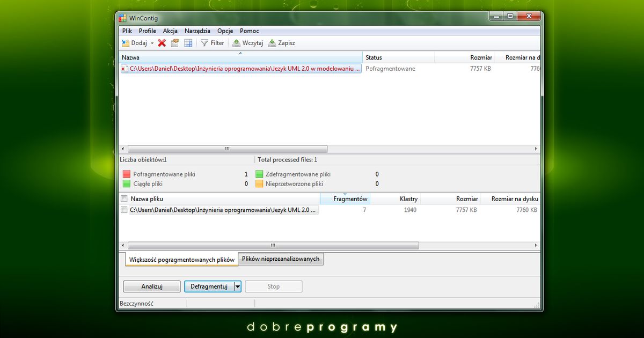This screenshot has height=338, width=644.
Task: Select the fragmented file row in top list
Action: [x=240, y=69]
